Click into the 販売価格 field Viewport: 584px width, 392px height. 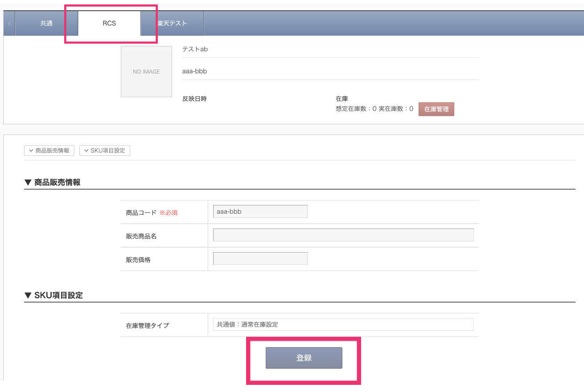coord(260,258)
